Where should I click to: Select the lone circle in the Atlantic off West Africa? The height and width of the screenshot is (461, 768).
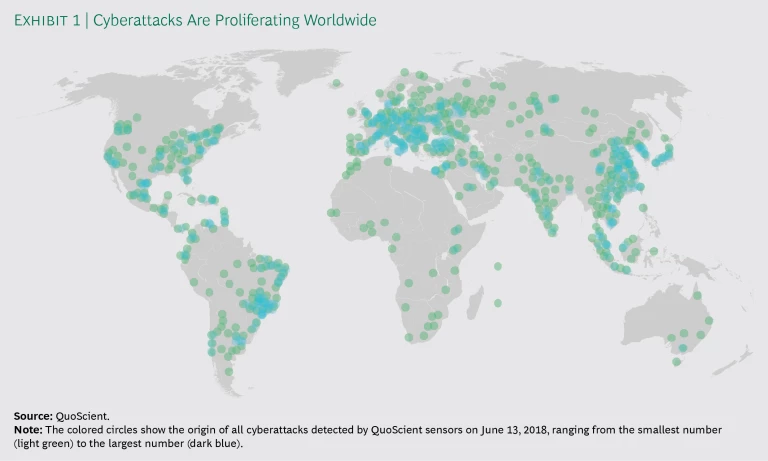click(x=331, y=212)
